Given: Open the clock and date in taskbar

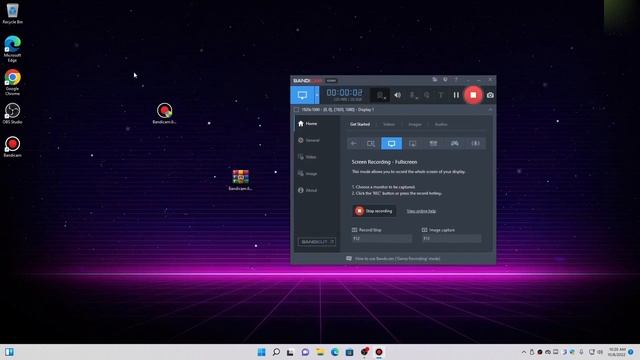Looking at the screenshot, I should (x=617, y=352).
